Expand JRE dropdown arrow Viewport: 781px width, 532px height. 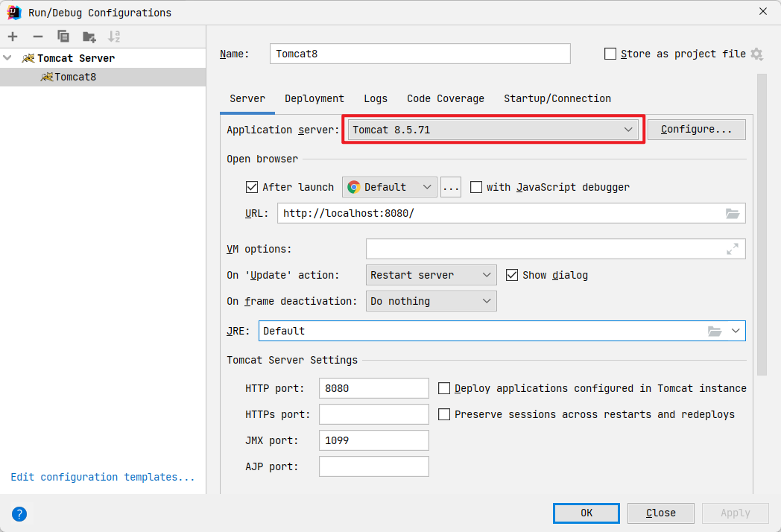point(736,332)
